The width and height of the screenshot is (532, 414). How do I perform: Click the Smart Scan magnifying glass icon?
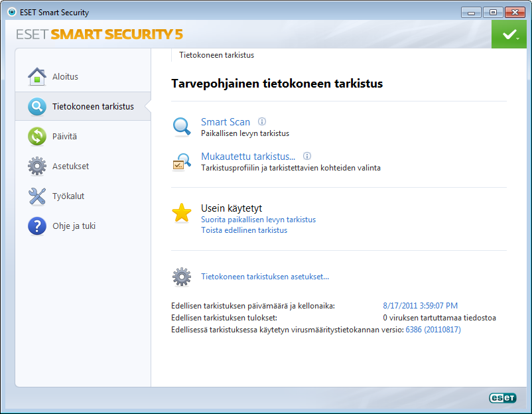point(182,127)
